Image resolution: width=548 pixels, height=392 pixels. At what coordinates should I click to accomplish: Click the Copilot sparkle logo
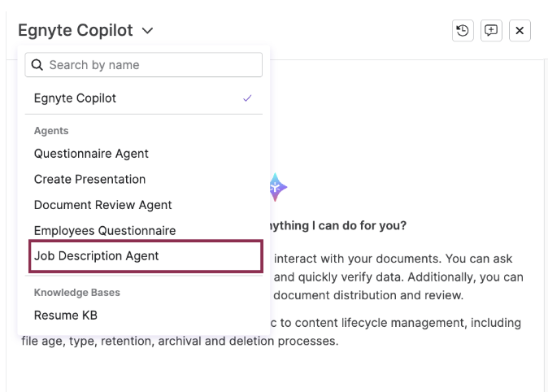point(277,187)
